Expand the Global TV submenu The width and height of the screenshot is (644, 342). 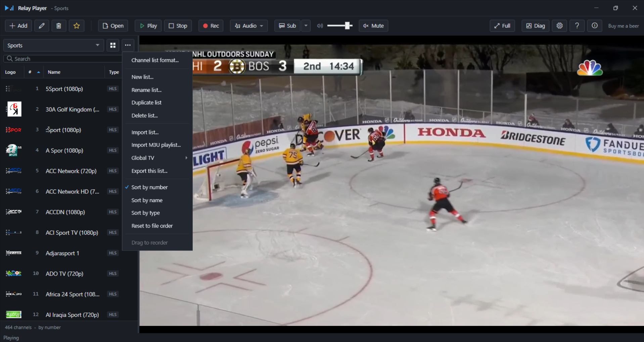pos(157,158)
